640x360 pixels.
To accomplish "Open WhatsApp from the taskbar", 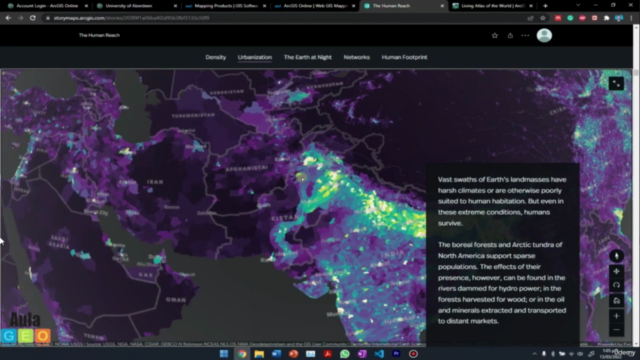I will [x=345, y=353].
